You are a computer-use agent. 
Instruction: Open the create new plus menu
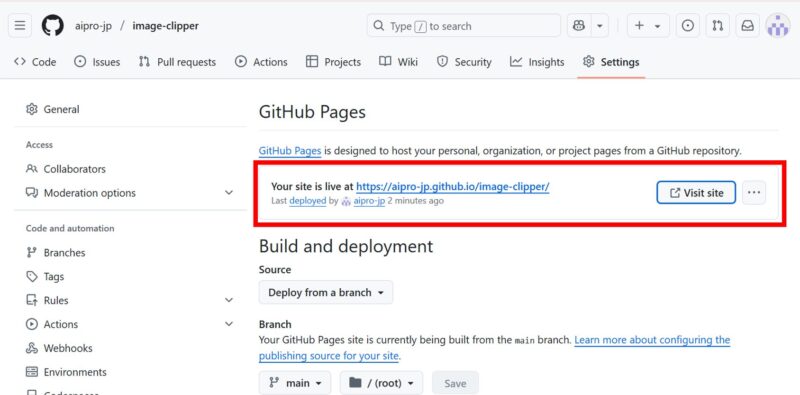(648, 26)
